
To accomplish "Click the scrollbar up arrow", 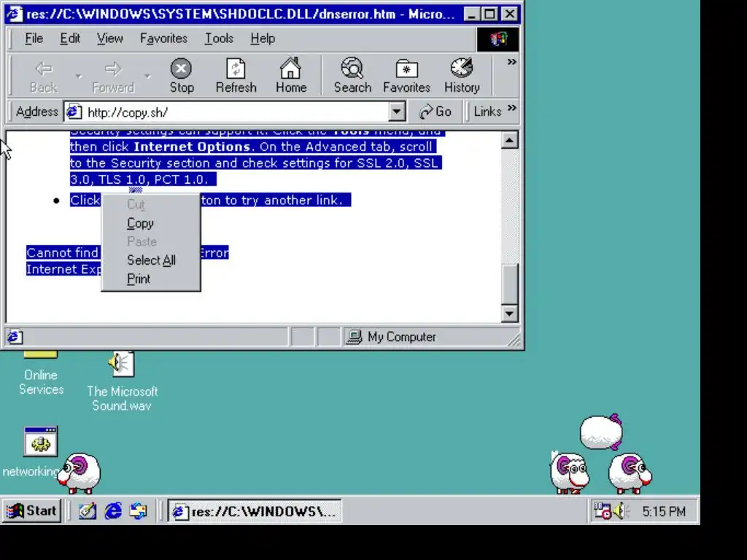I will (x=510, y=141).
